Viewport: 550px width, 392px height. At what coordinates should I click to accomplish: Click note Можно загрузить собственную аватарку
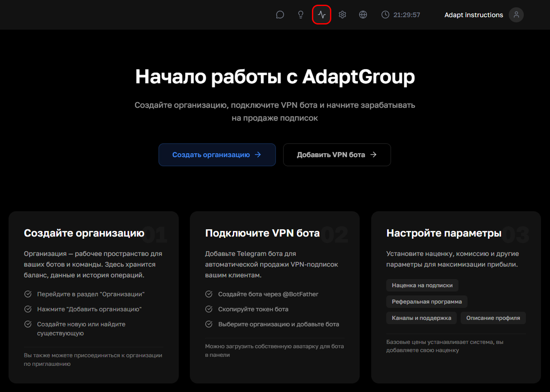tap(275, 350)
